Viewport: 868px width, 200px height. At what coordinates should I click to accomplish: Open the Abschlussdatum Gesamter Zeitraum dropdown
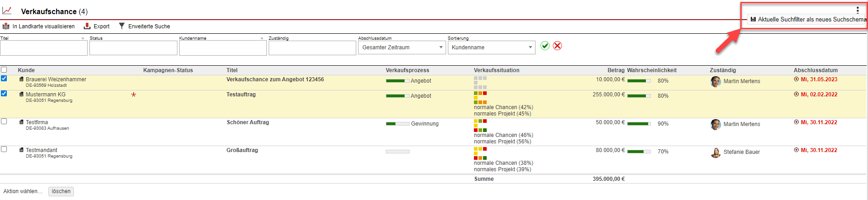pyautogui.click(x=401, y=47)
